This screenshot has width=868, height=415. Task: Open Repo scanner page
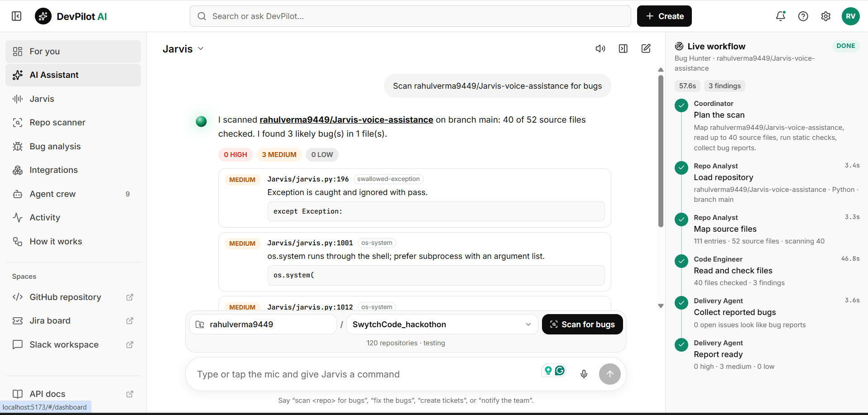tap(73, 123)
